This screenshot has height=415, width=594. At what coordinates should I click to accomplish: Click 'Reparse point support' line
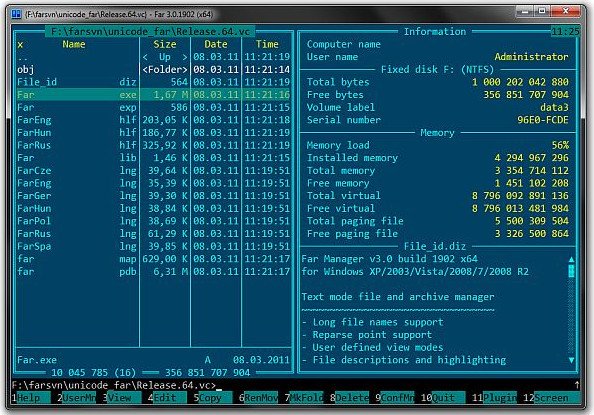pos(372,335)
